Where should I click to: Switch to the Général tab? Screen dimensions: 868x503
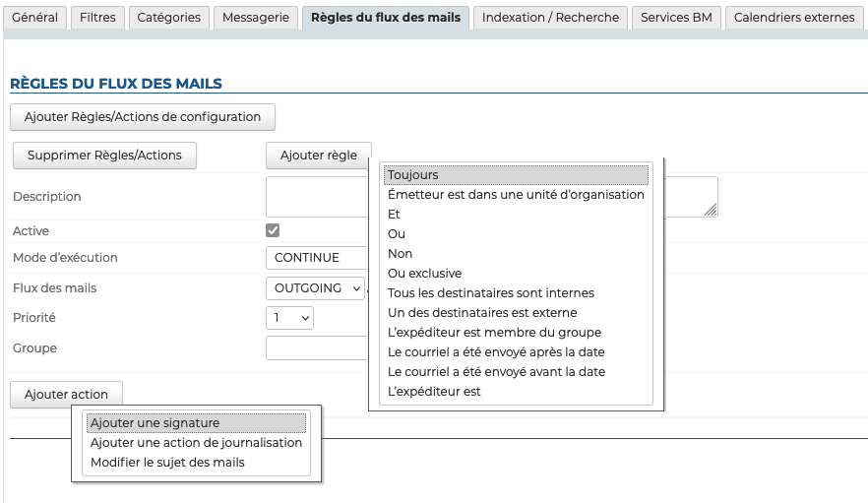35,18
